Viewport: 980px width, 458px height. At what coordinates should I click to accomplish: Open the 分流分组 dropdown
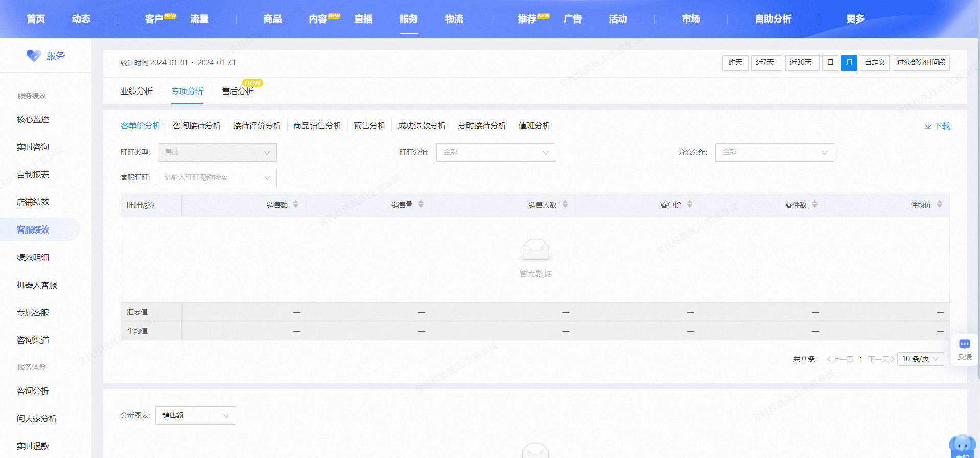pyautogui.click(x=775, y=152)
